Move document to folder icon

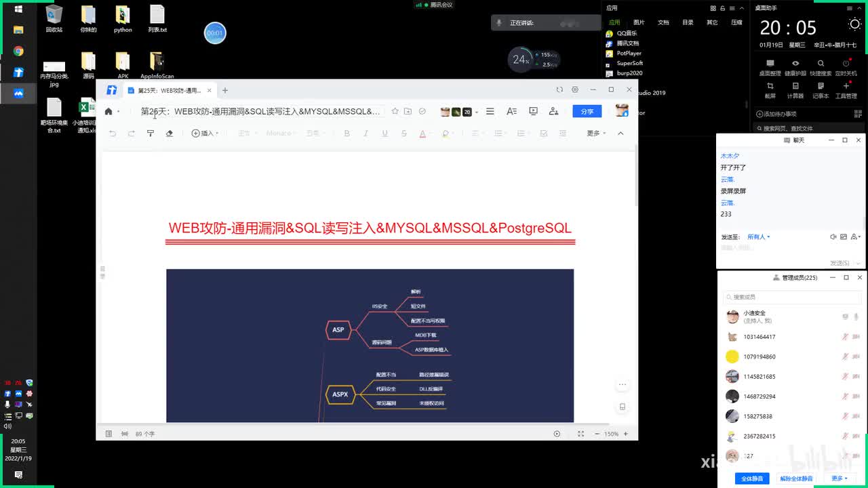[x=408, y=111]
